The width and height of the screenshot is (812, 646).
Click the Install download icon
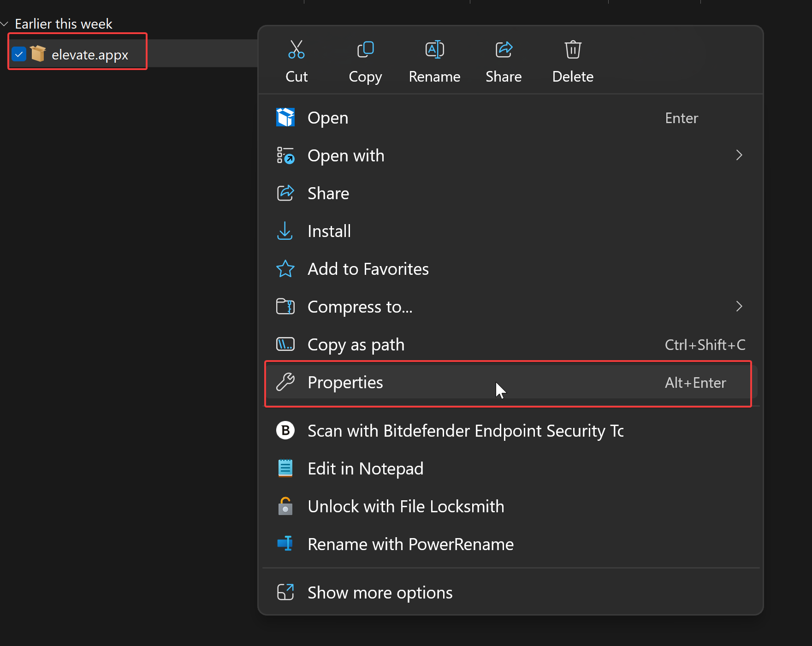point(285,231)
